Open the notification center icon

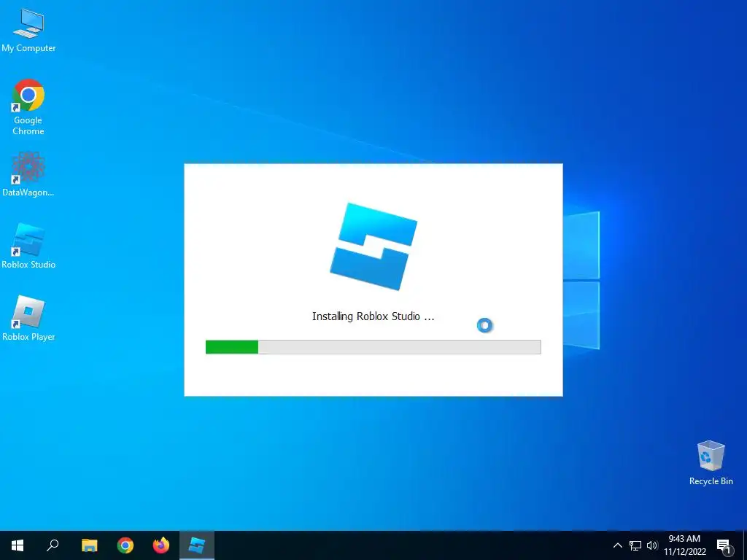coord(724,545)
